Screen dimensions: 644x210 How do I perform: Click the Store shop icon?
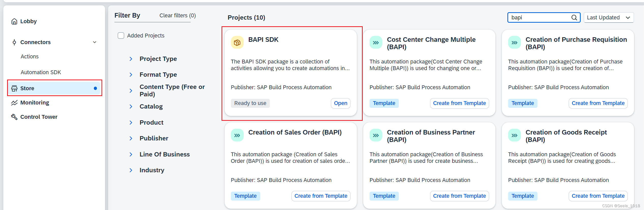[x=14, y=88]
